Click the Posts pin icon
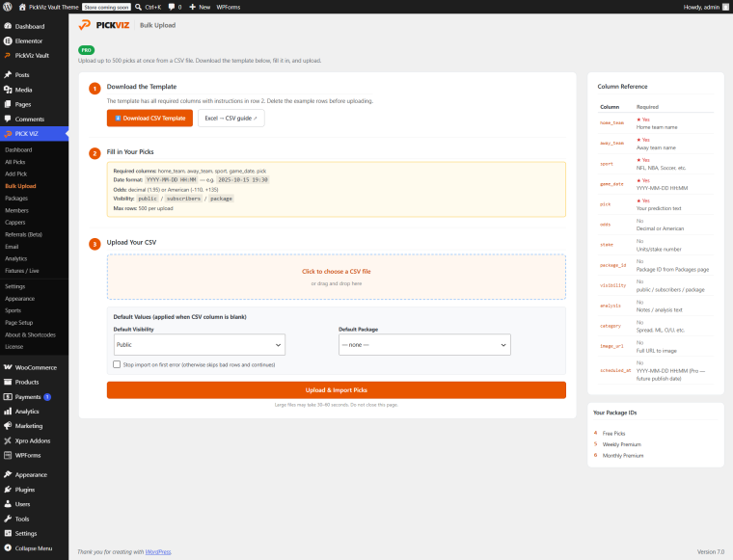The image size is (733, 560). tap(8, 75)
